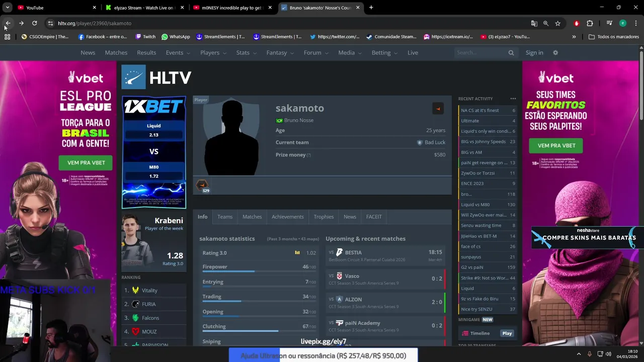Click the Play button for Timeline minigame
The width and height of the screenshot is (644, 362).
(x=507, y=333)
